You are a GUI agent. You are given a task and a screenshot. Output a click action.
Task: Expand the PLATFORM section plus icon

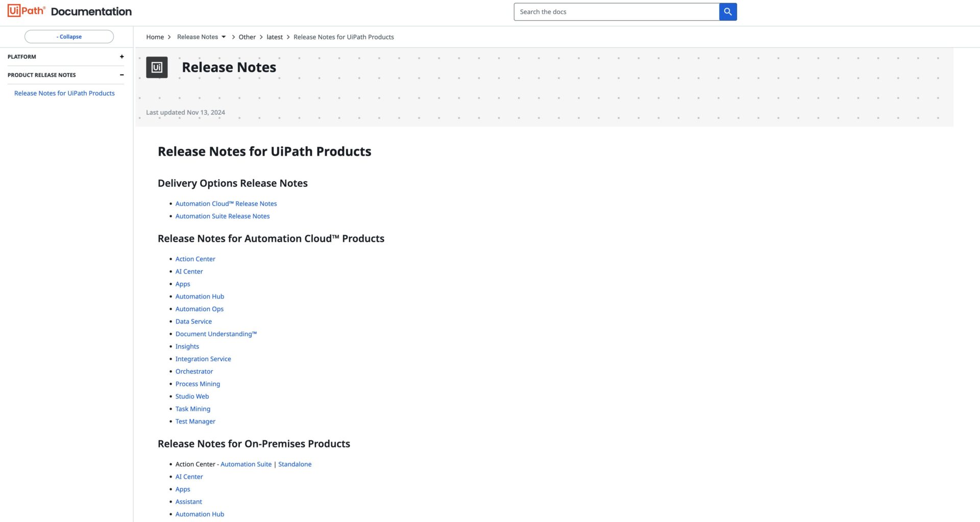pyautogui.click(x=121, y=57)
